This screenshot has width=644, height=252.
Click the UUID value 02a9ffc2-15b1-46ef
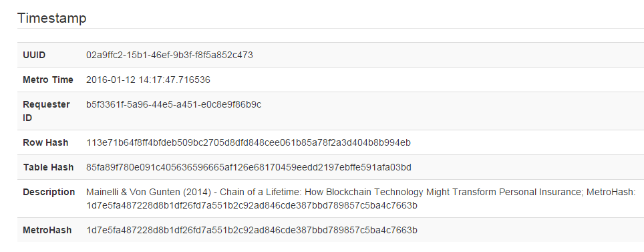coord(170,55)
